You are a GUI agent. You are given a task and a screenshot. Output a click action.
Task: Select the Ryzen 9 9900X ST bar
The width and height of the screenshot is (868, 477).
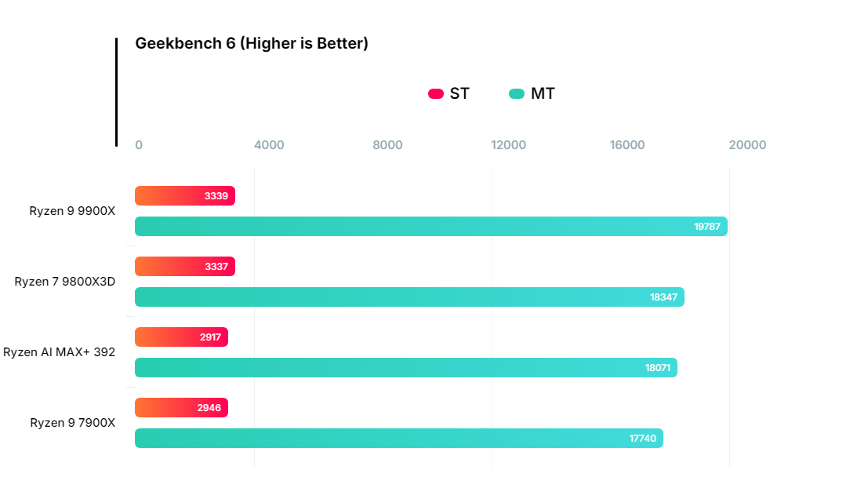tap(185, 196)
